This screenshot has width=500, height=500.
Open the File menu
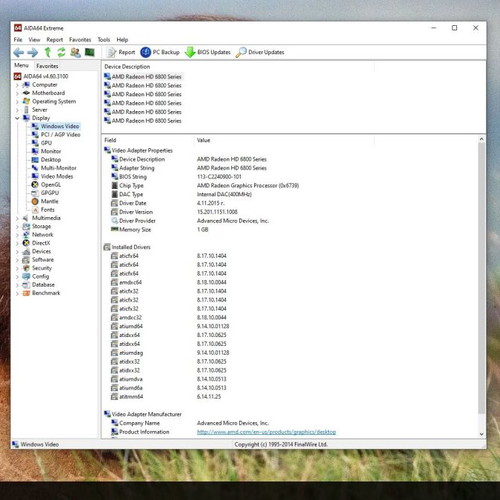[18, 40]
